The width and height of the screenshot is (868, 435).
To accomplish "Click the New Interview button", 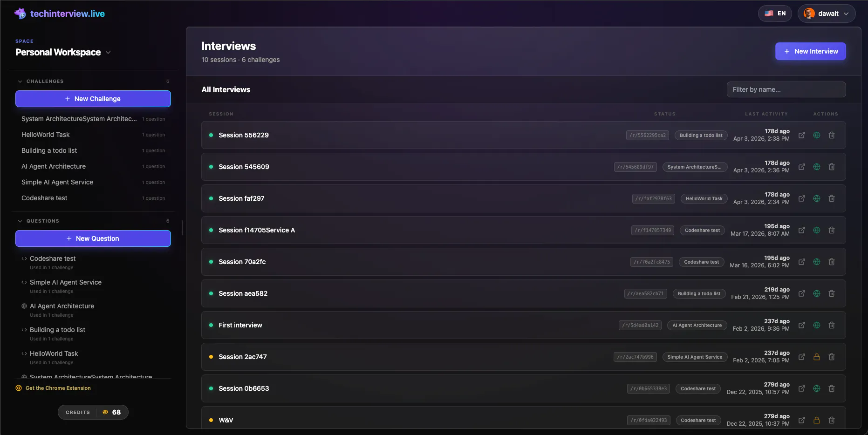I will click(811, 51).
